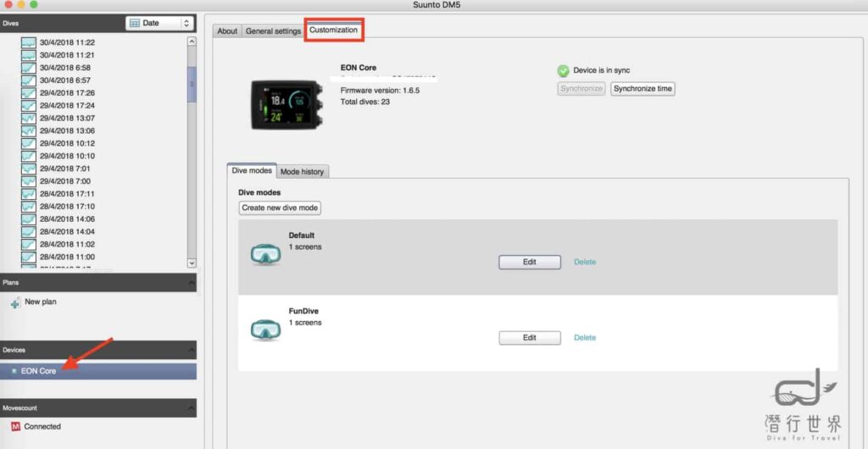Switch to Mode history tab

[x=302, y=172]
